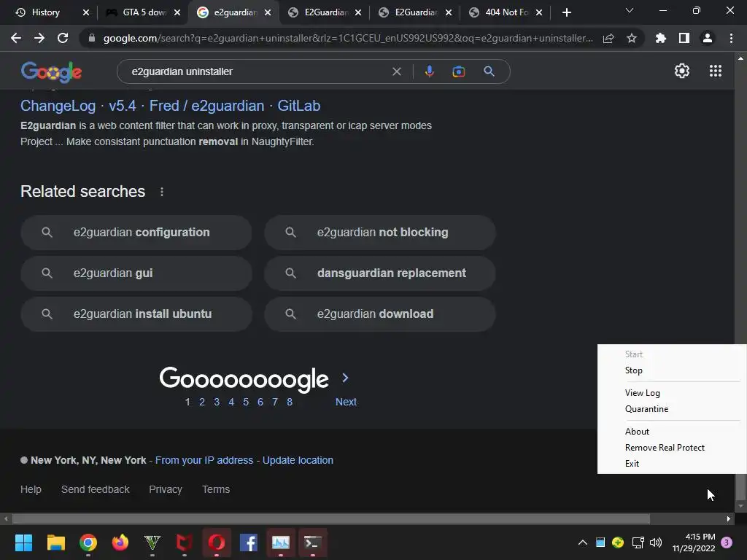Open the Chrome profile avatar
The image size is (747, 560).
[708, 38]
